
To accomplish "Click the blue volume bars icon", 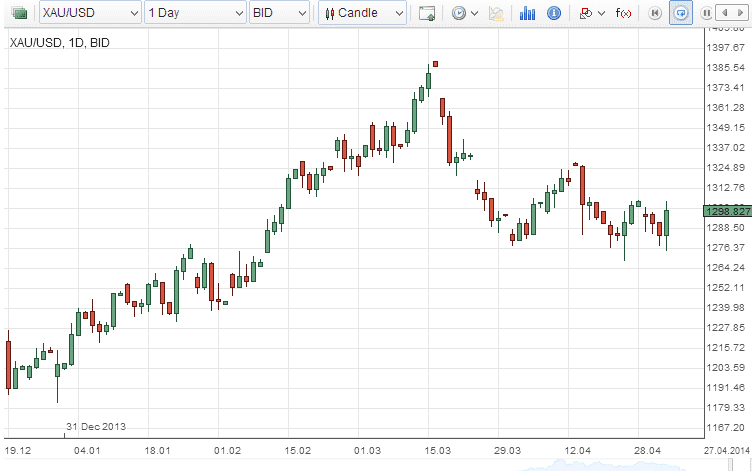I will 527,13.
